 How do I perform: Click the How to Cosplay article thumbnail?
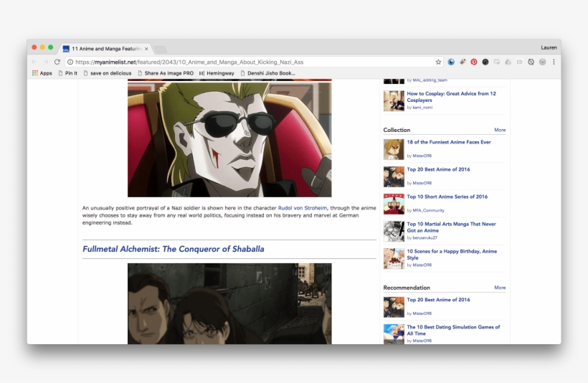pos(394,101)
